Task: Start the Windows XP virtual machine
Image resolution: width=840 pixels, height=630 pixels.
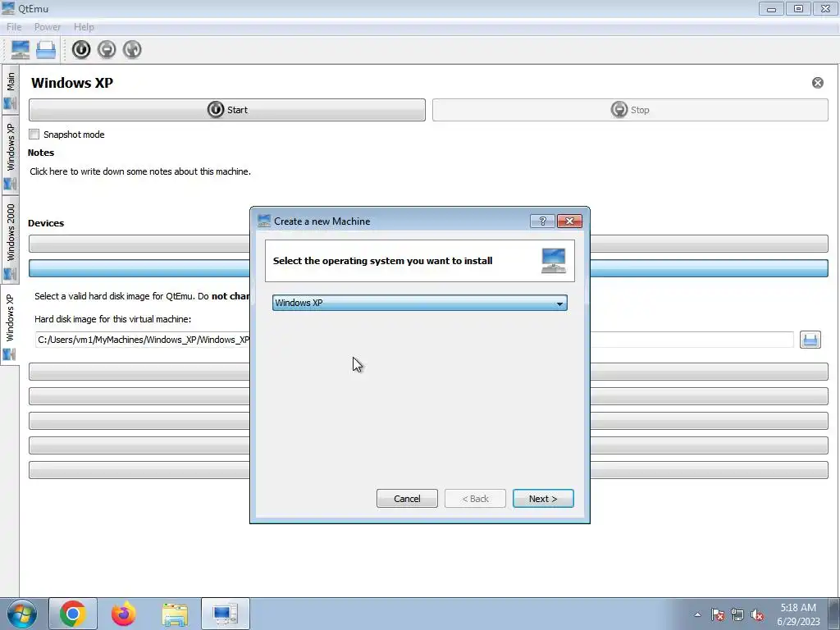Action: pyautogui.click(x=227, y=110)
